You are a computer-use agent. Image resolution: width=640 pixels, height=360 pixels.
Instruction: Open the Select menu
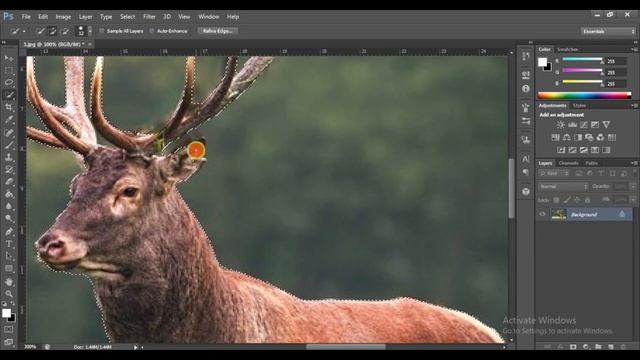(x=127, y=17)
